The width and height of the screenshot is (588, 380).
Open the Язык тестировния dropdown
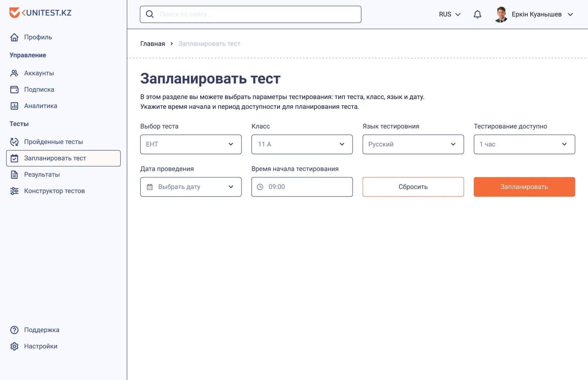coord(413,144)
